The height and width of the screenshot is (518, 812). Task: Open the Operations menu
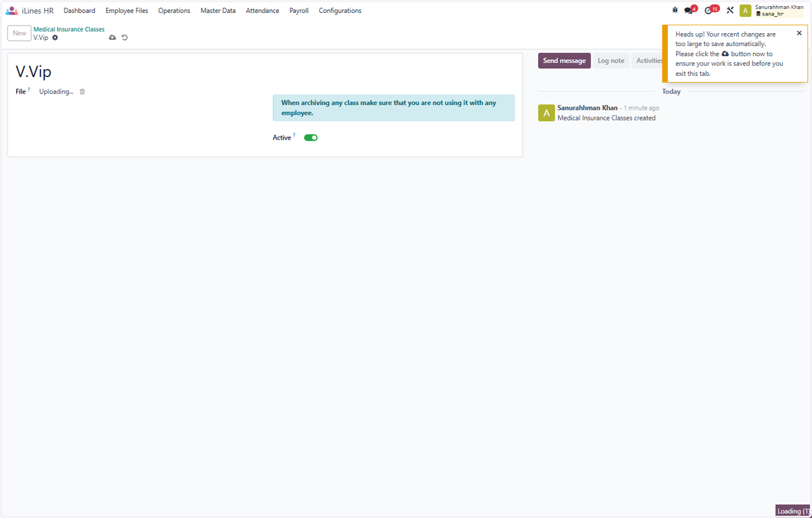point(174,10)
